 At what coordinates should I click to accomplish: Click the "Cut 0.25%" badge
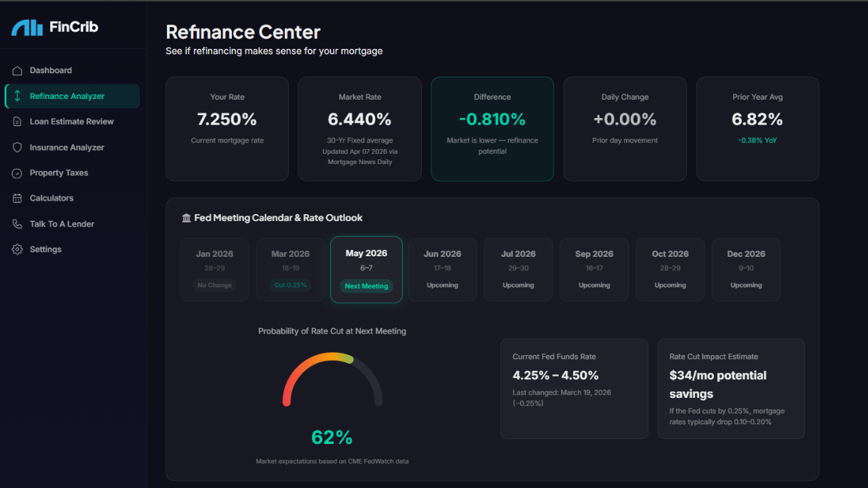(x=290, y=285)
